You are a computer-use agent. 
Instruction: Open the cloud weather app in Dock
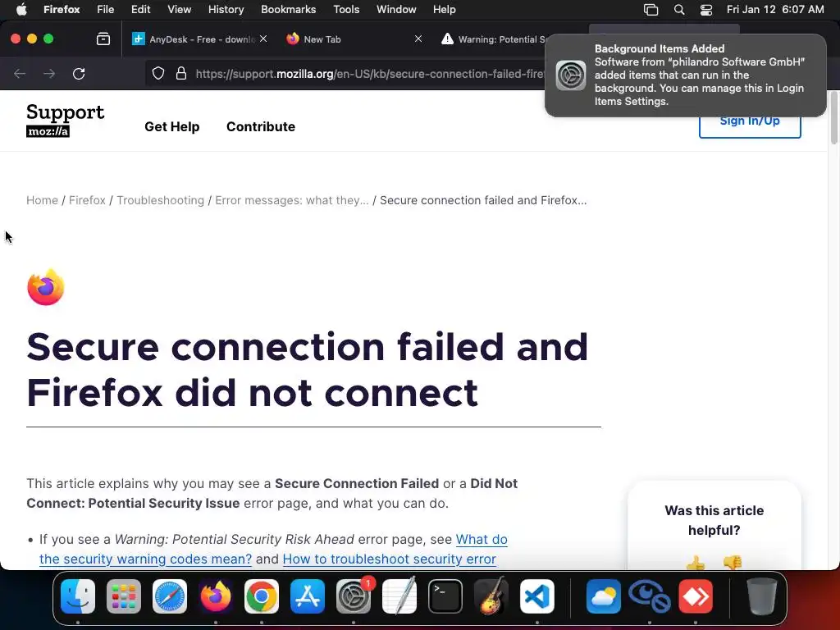(604, 596)
